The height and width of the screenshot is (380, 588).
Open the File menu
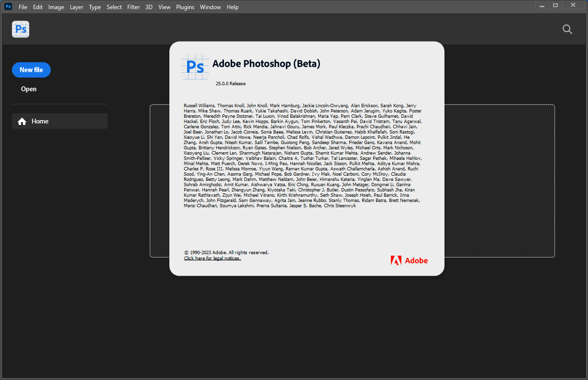[x=23, y=7]
